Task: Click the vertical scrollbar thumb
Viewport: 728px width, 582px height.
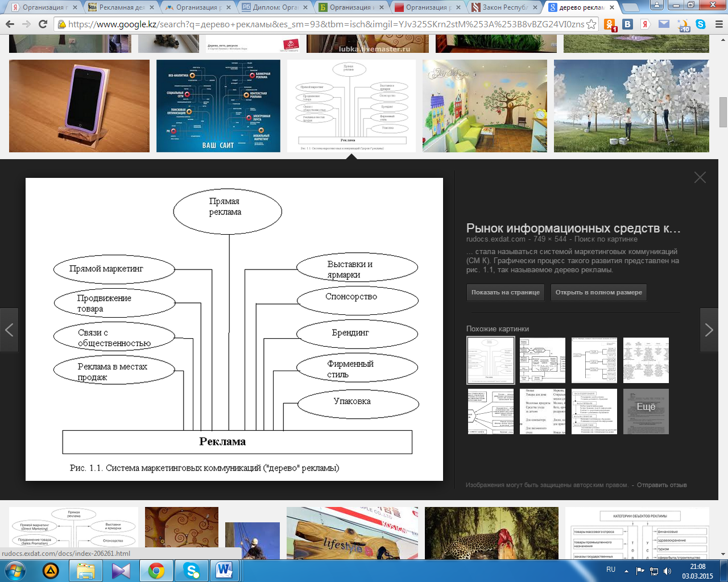Action: [723, 112]
